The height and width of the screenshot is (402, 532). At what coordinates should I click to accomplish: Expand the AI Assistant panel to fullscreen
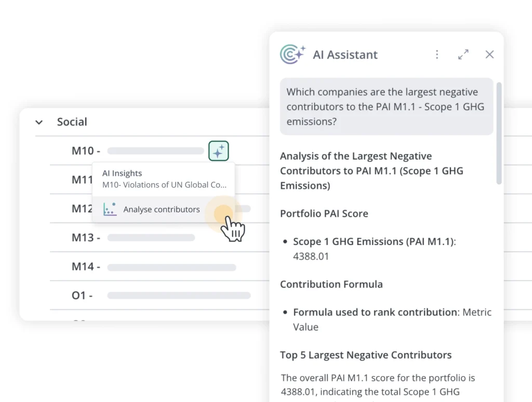tap(463, 55)
